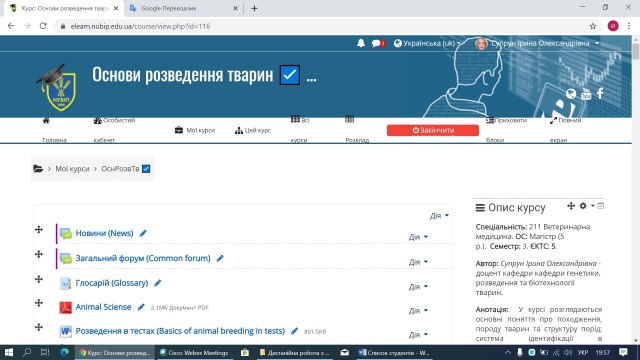This screenshot has width=640, height=360.
Task: Click the hide icon of Опис курсу block
Action: coord(600,206)
